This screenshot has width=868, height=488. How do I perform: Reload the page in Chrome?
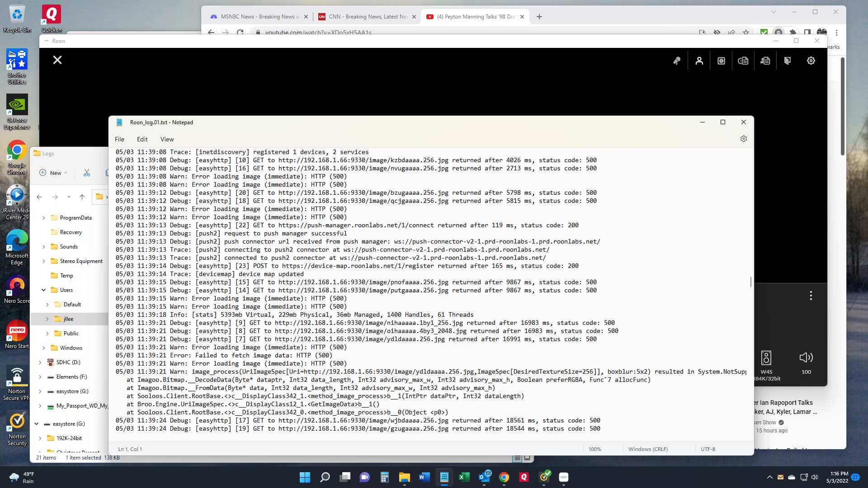(x=240, y=33)
